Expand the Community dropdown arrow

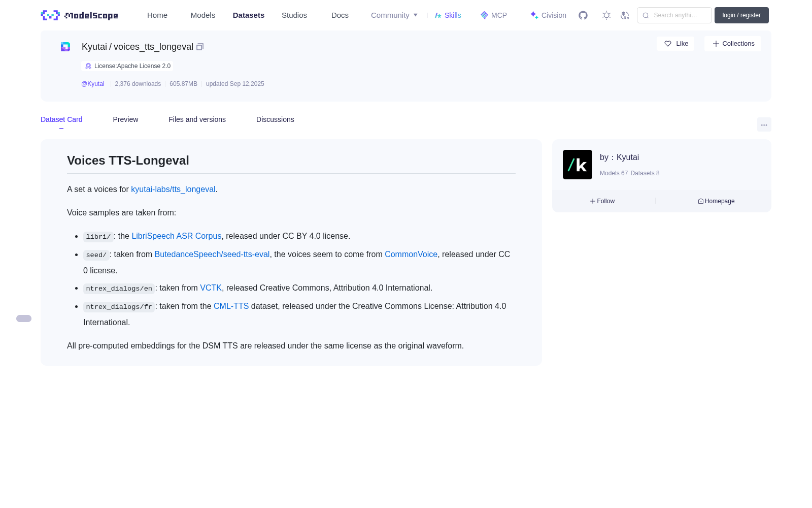(416, 15)
